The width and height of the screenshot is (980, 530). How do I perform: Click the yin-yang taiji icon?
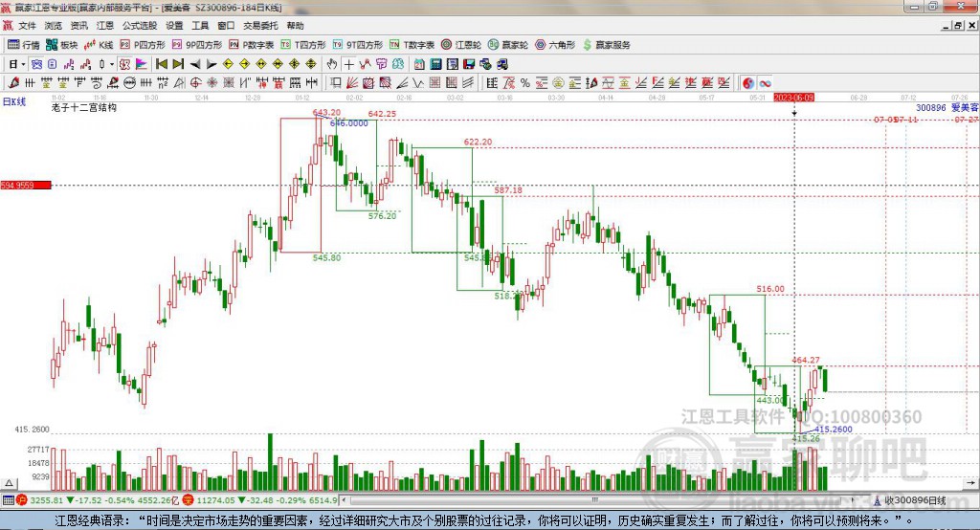click(748, 83)
